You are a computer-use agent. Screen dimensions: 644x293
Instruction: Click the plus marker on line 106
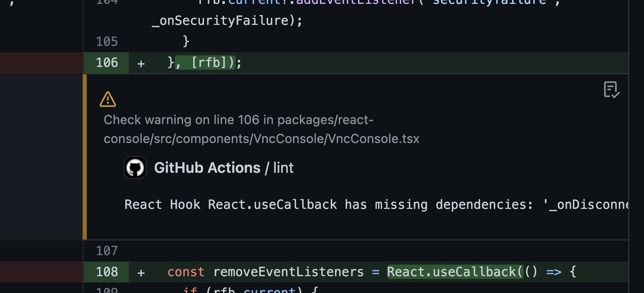tap(141, 63)
